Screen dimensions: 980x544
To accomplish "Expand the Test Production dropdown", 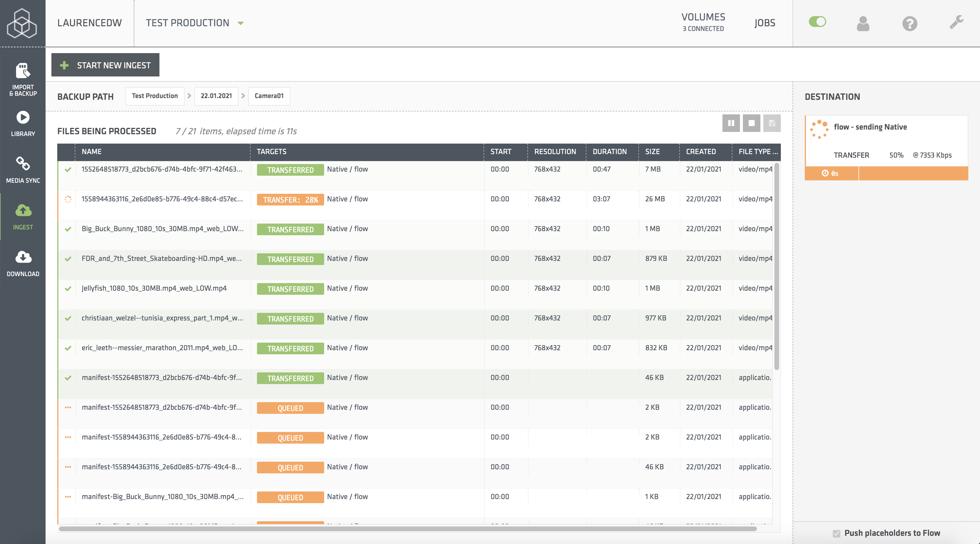I will [240, 23].
